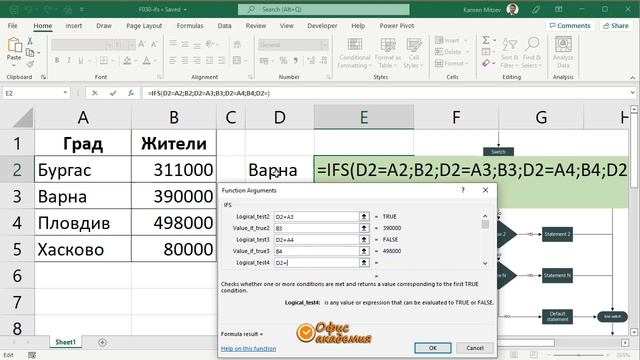This screenshot has width=640, height=360.
Task: Toggle Bold formatting
Action: [x=57, y=60]
